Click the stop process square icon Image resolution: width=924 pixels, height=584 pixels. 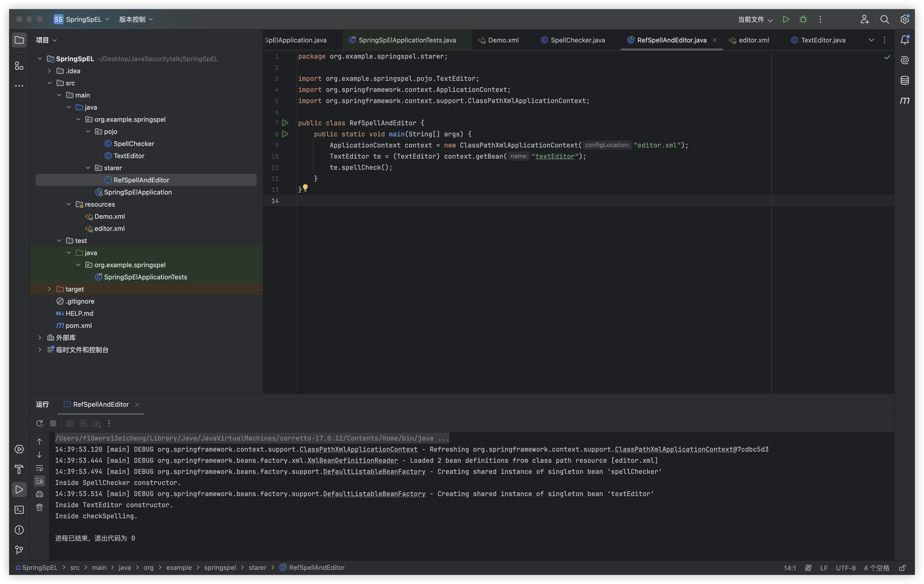(53, 423)
